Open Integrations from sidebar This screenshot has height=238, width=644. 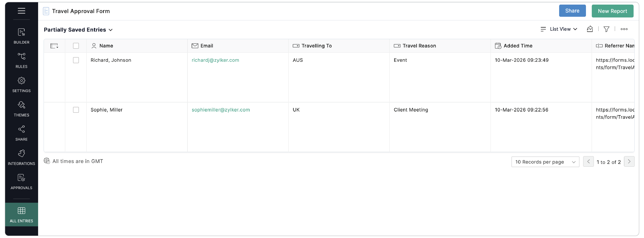tap(22, 157)
